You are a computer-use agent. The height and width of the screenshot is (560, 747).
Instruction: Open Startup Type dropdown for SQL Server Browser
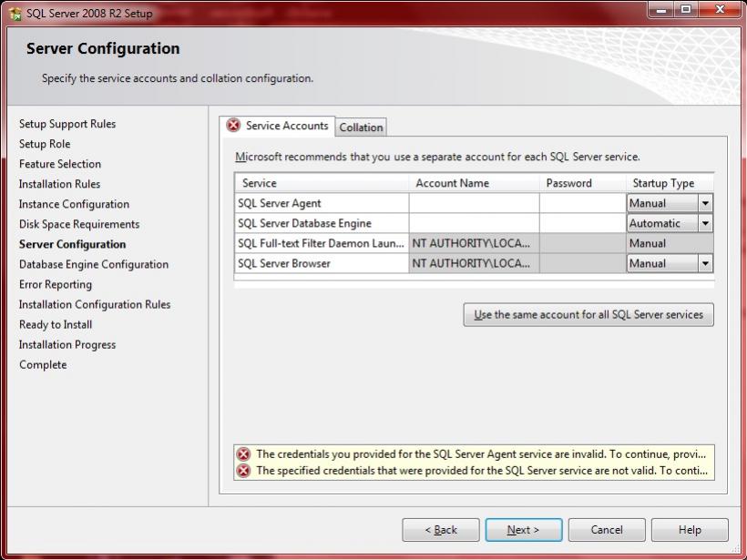pos(705,263)
